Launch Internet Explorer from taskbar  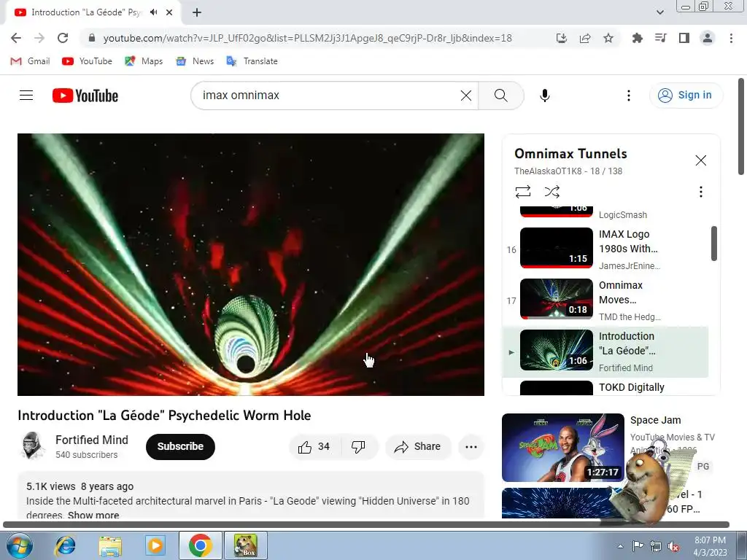pos(65,545)
